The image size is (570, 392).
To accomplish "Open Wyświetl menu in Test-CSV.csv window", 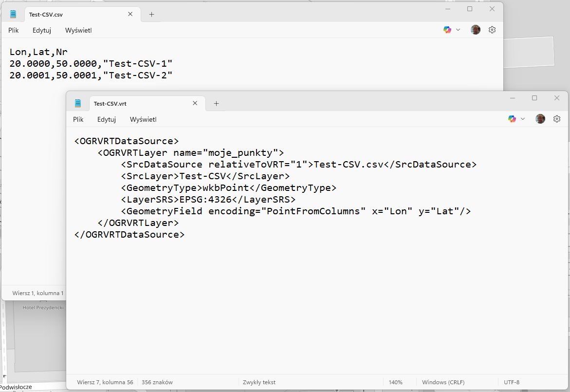I will [x=78, y=30].
